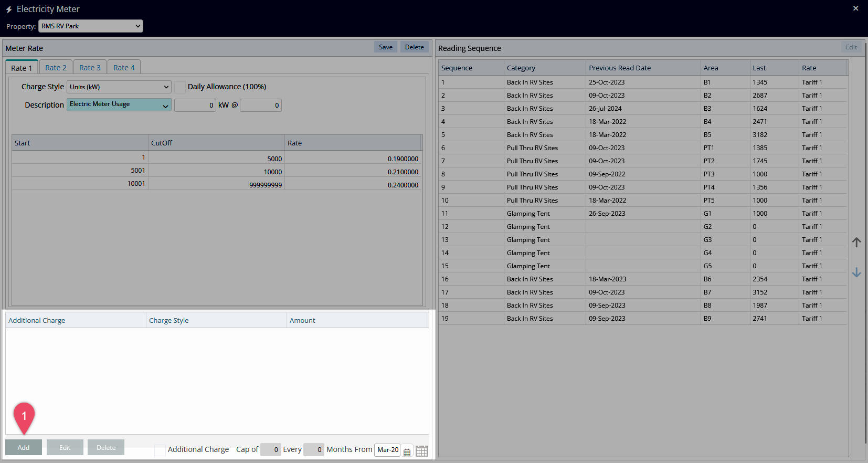This screenshot has width=868, height=463.
Task: Click the large calendar grid icon
Action: (421, 451)
